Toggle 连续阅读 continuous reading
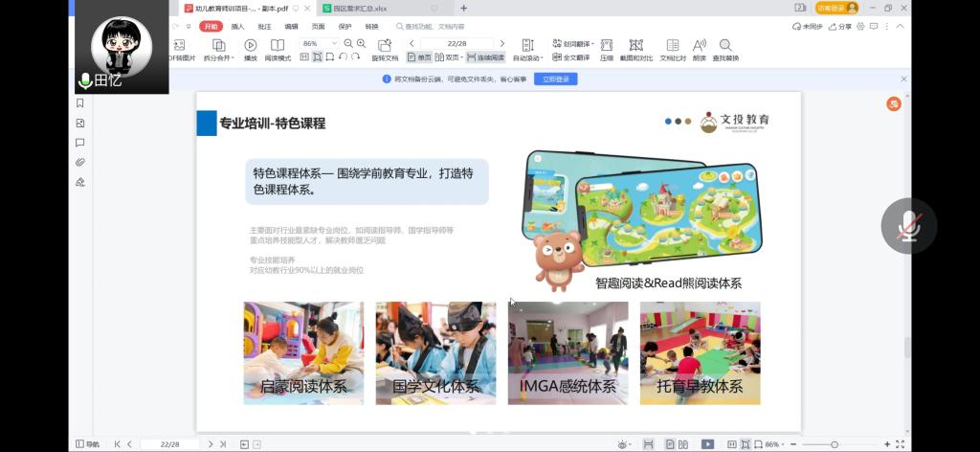Image resolution: width=980 pixels, height=452 pixels. [x=485, y=57]
